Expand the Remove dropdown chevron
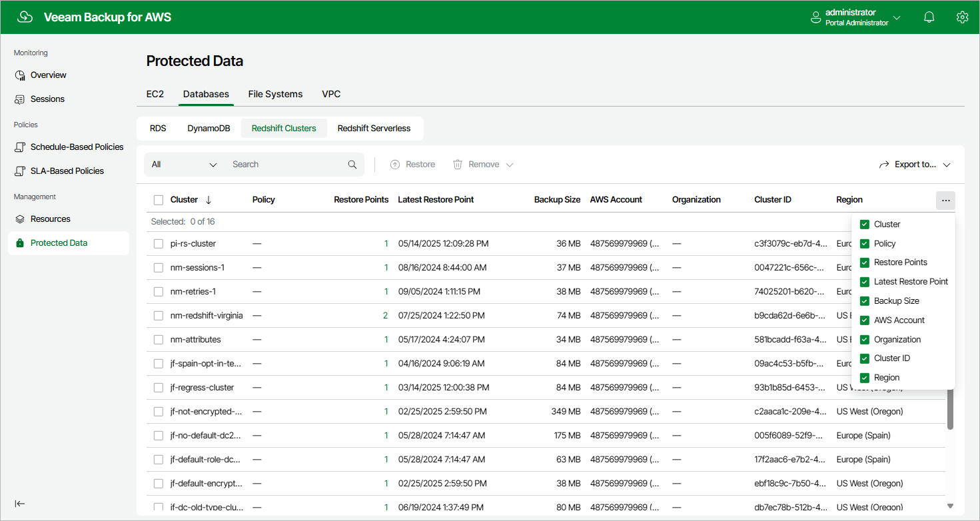 point(510,165)
